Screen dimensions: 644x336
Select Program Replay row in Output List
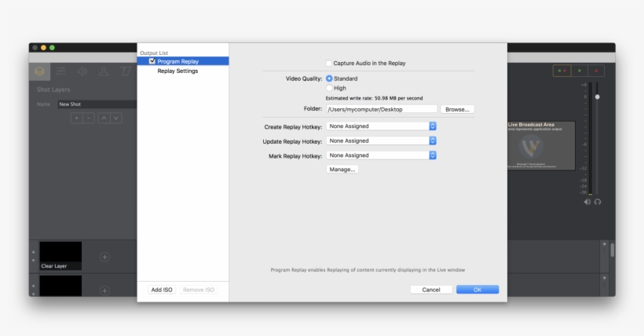click(183, 61)
